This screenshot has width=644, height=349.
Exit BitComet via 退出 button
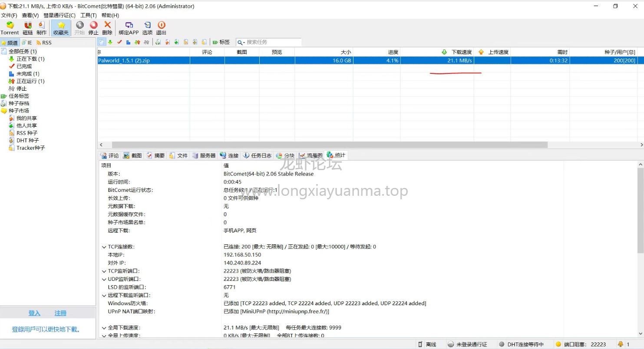pyautogui.click(x=161, y=28)
